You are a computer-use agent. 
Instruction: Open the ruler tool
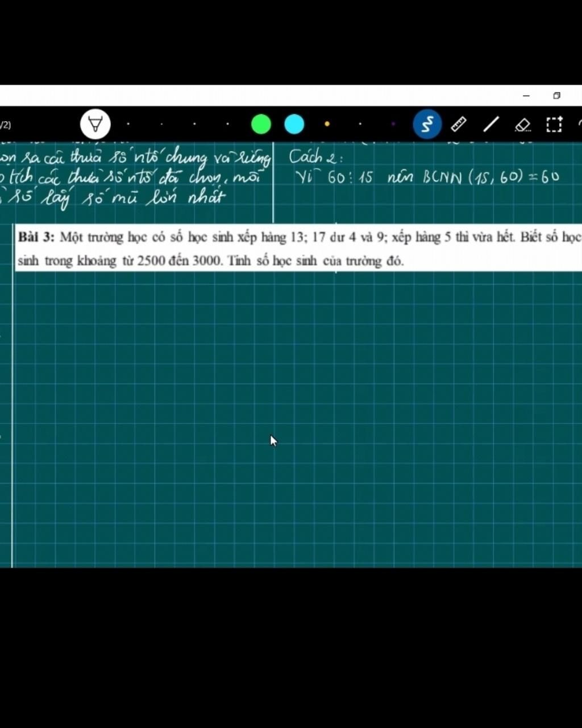click(x=459, y=124)
